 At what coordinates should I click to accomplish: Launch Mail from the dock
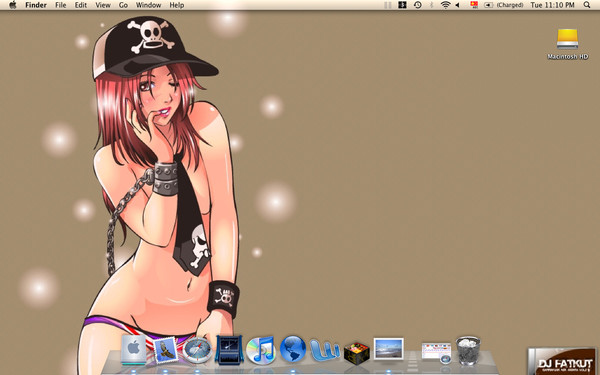(166, 350)
